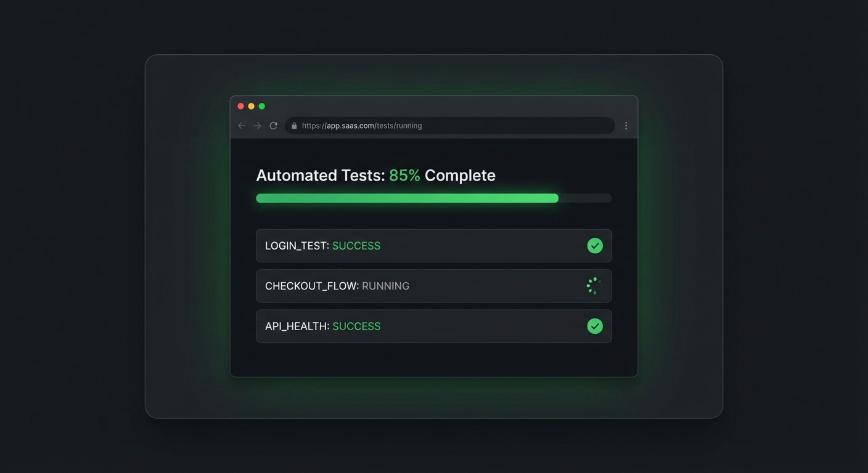Screen dimensions: 868x473
Task: Click the SUCCESS label for API_HEALTH
Action: [x=356, y=326]
